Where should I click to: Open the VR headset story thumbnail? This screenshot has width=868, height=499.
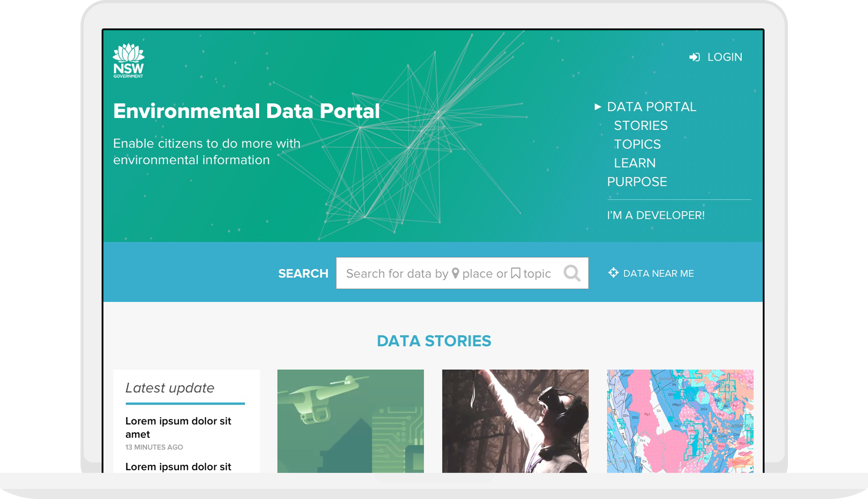[515, 421]
